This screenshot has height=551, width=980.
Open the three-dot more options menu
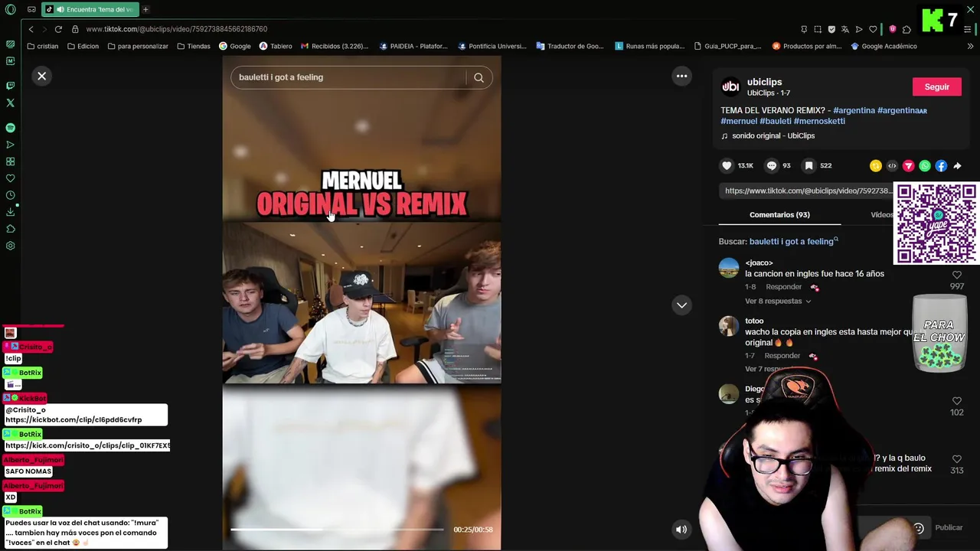point(681,76)
